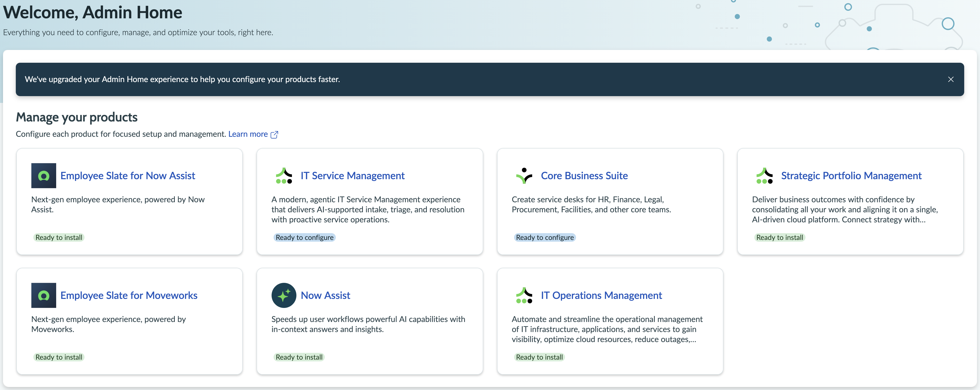Click the Core Business Suite product icon

click(x=524, y=176)
